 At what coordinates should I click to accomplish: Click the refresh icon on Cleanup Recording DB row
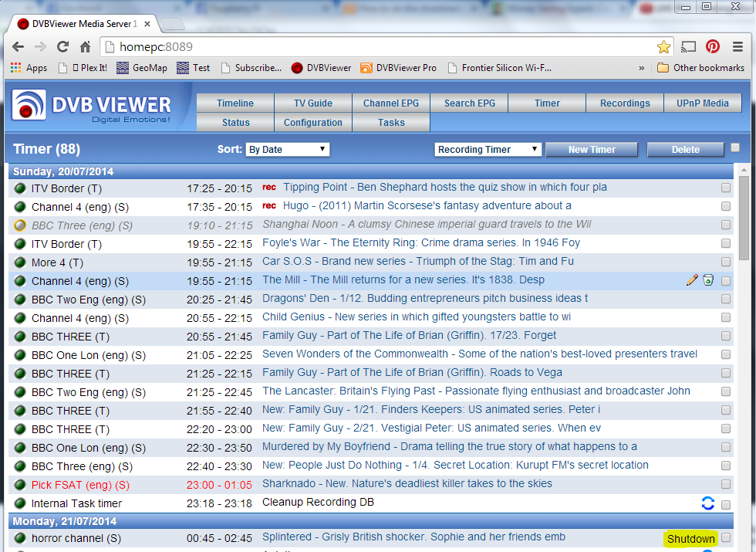tap(707, 503)
